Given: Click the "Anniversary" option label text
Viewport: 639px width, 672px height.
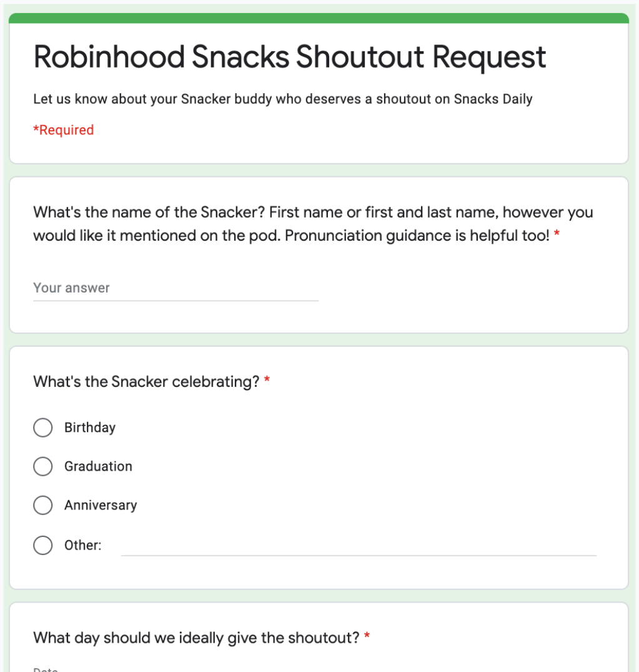Looking at the screenshot, I should click(x=101, y=505).
